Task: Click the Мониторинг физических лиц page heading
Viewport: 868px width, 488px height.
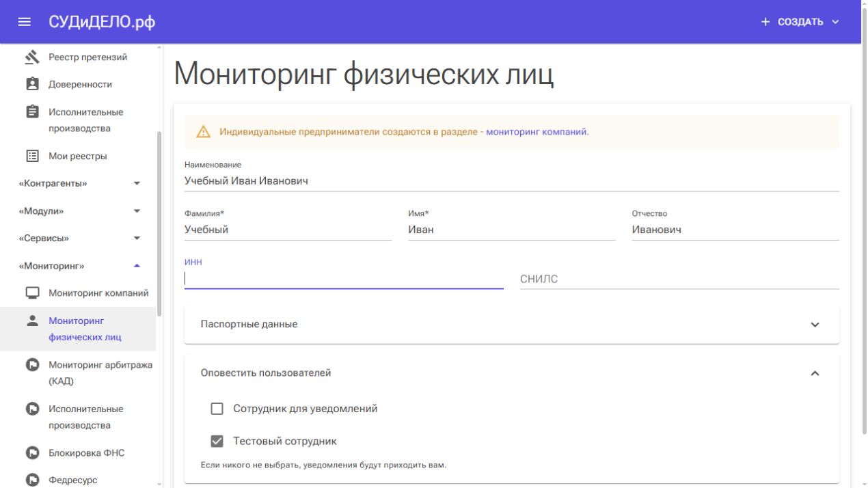Action: pyautogui.click(x=364, y=74)
